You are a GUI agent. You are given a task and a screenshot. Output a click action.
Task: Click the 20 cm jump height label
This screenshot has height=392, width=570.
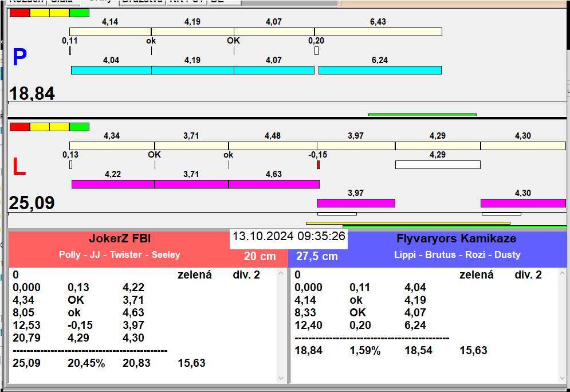(x=260, y=257)
